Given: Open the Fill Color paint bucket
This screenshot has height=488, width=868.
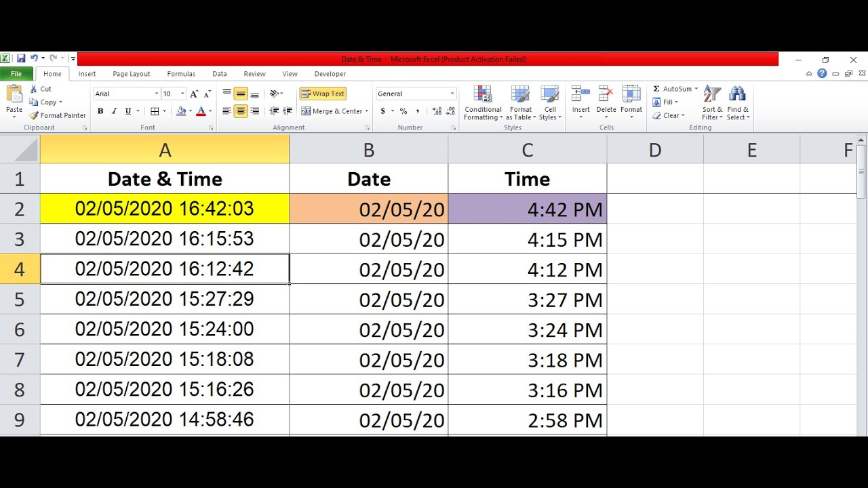Looking at the screenshot, I should click(x=180, y=111).
